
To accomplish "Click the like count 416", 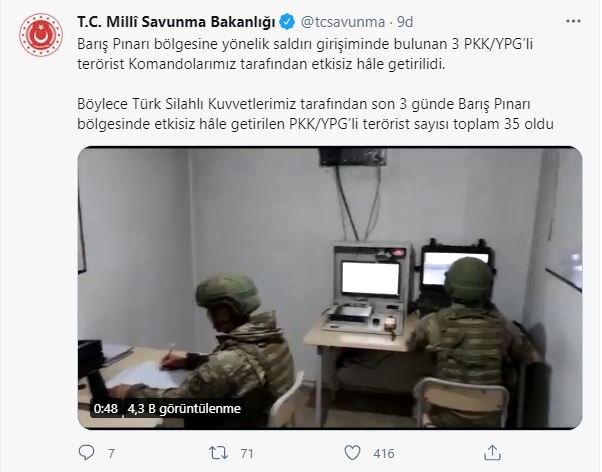I will [x=384, y=454].
